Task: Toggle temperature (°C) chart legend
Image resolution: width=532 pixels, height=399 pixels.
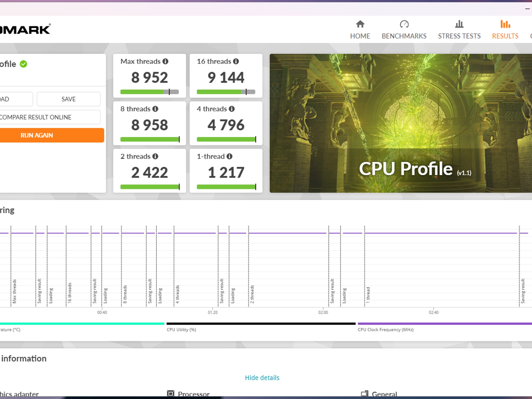Action: [82, 327]
